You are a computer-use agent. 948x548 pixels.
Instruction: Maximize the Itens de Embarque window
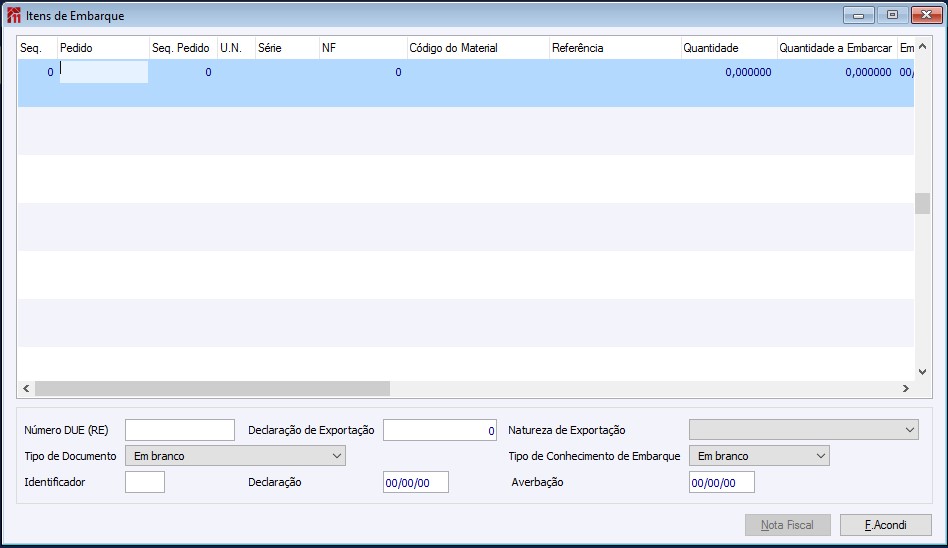892,15
